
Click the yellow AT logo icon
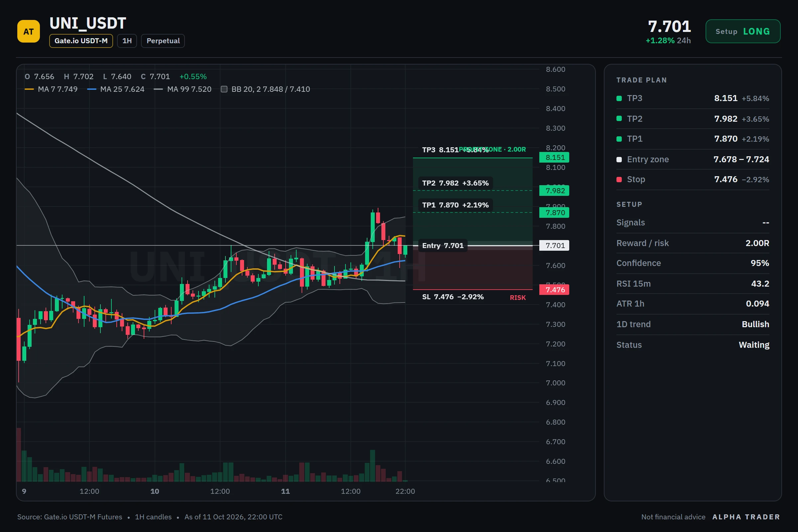coord(29,31)
